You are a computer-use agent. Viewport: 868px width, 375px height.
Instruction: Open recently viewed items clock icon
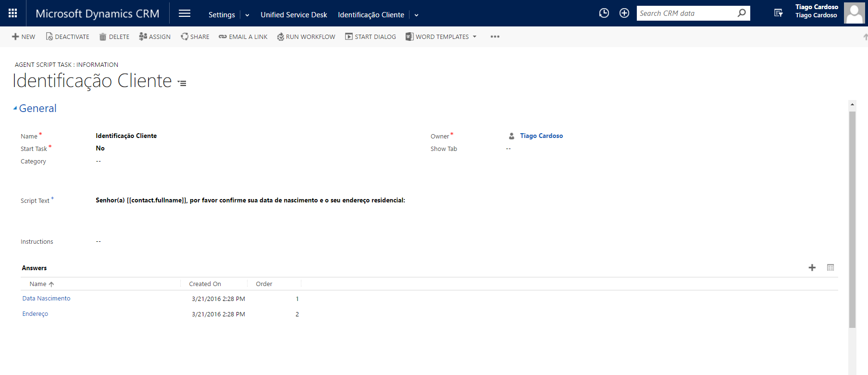pyautogui.click(x=604, y=13)
